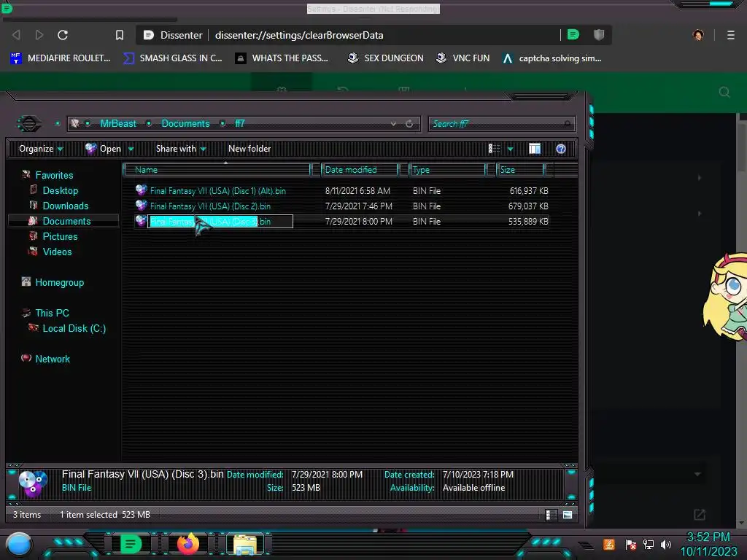Refresh the ff7 folder view
The image size is (747, 560).
tap(409, 124)
